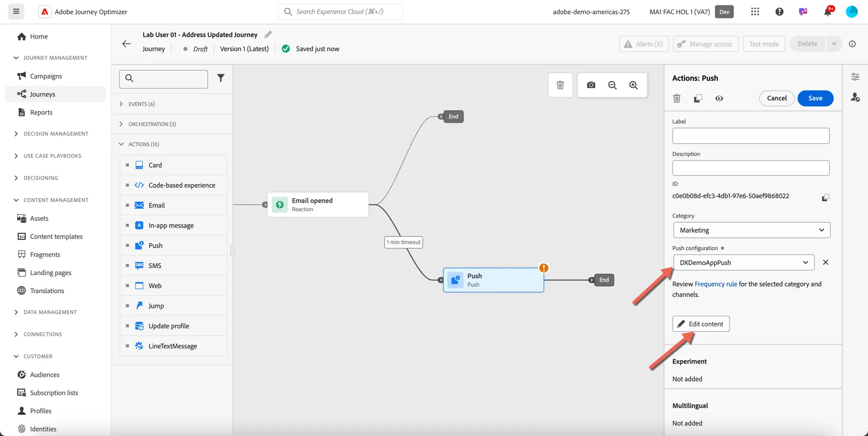
Task: Click the Label input field
Action: pos(750,136)
